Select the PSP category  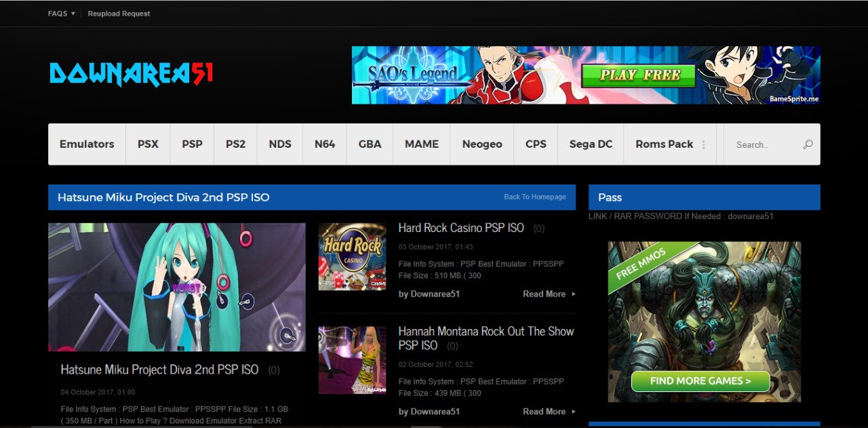pyautogui.click(x=192, y=144)
